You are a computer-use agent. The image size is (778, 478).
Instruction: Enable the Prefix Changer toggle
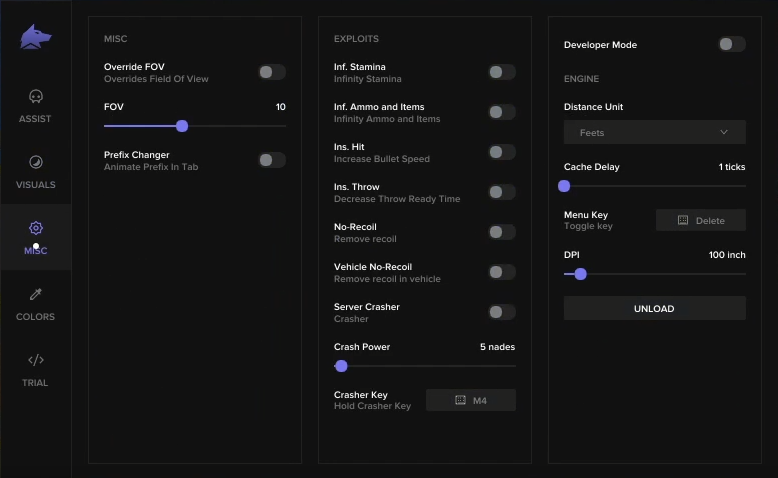271,160
